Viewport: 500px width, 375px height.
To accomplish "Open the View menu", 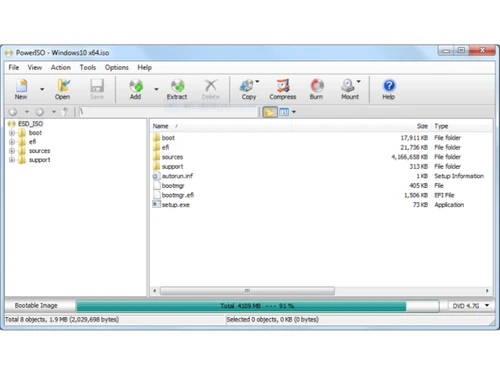I will pos(35,68).
